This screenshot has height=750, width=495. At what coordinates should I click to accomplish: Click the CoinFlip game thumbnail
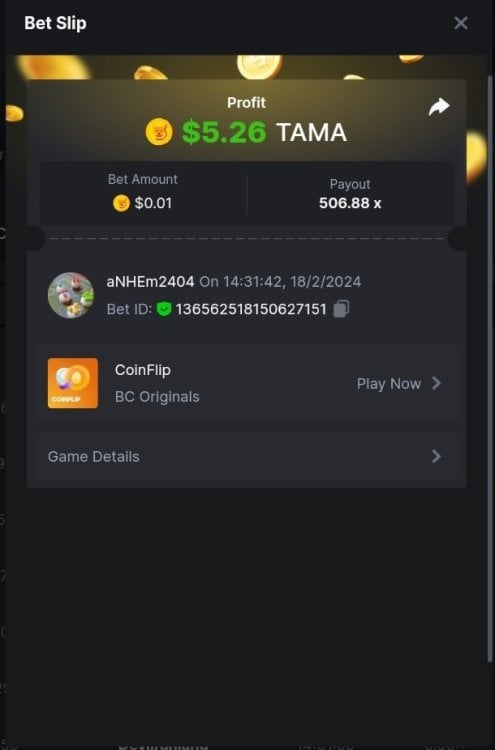point(73,383)
